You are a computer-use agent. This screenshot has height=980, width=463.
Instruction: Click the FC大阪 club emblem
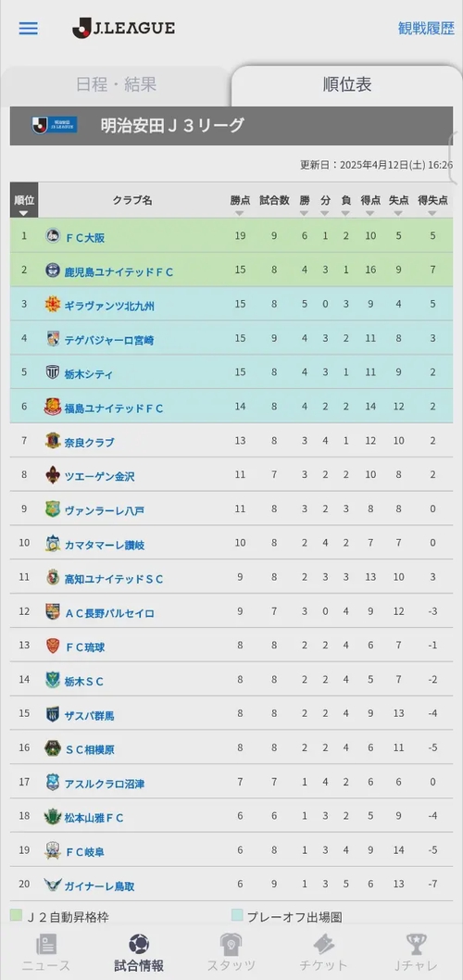click(53, 236)
